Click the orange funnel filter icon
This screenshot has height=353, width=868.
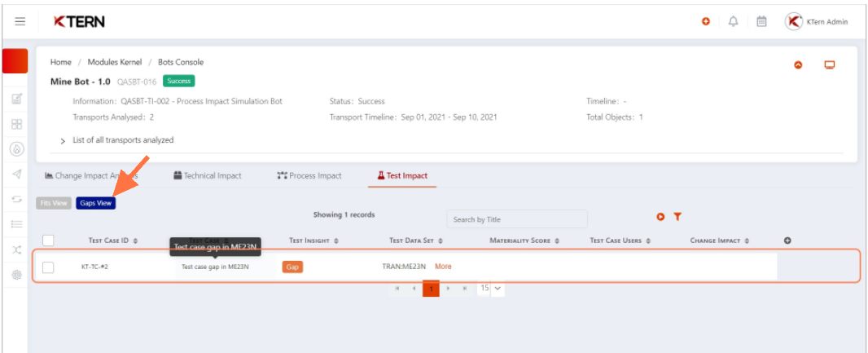pyautogui.click(x=677, y=217)
